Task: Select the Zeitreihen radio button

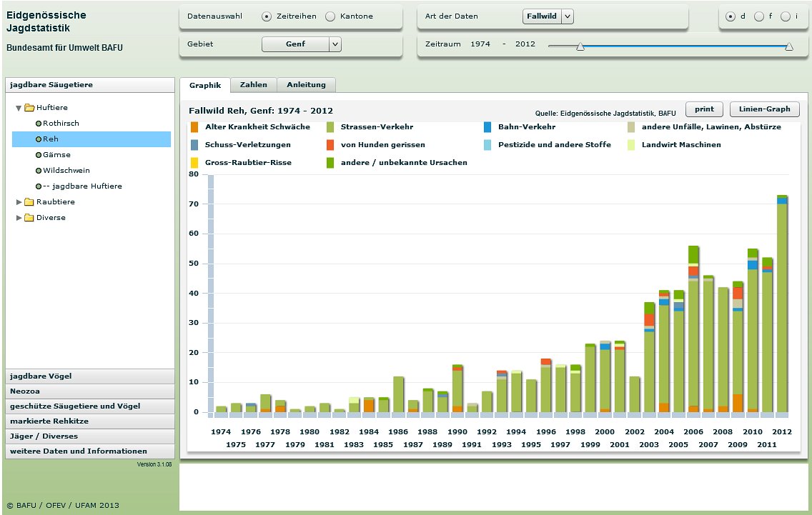Action: pos(267,16)
